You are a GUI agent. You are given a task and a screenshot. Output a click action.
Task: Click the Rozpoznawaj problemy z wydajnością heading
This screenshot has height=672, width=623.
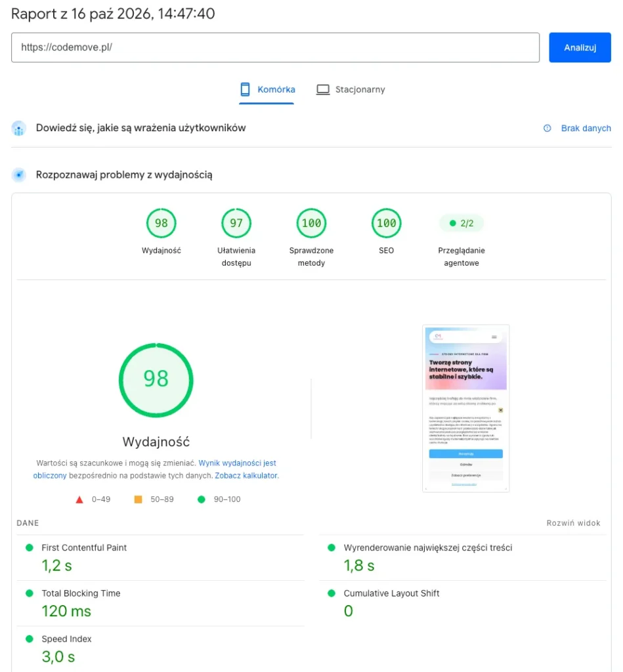point(124,175)
